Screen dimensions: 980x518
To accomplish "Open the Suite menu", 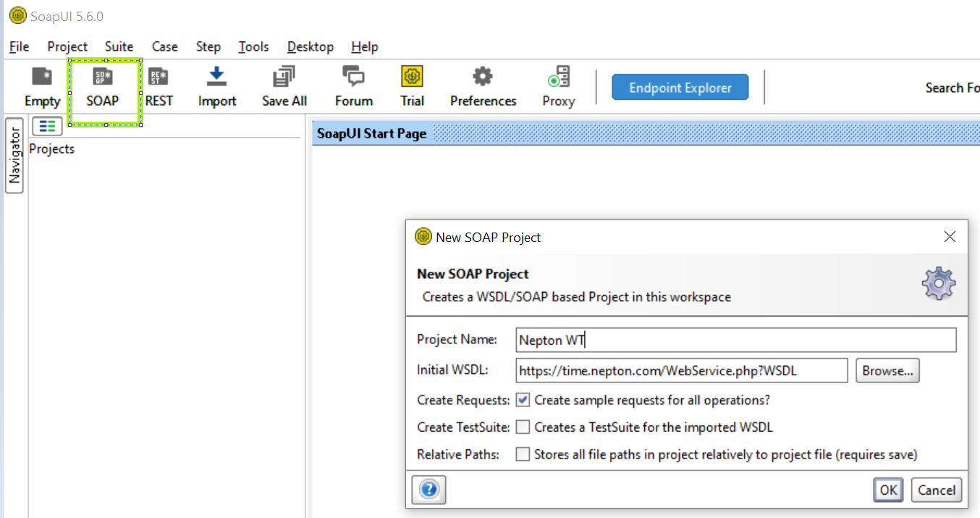I will pyautogui.click(x=119, y=46).
